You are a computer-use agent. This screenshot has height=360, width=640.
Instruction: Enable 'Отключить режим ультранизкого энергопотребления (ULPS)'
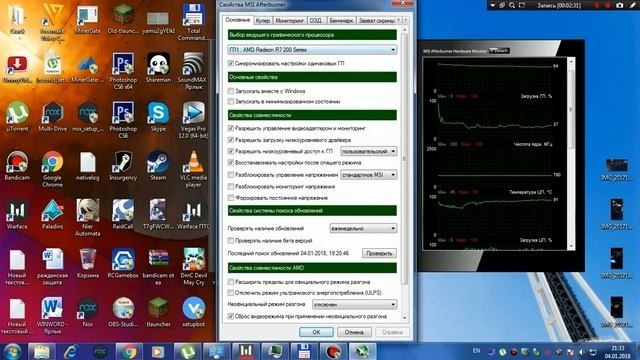pyautogui.click(x=231, y=293)
